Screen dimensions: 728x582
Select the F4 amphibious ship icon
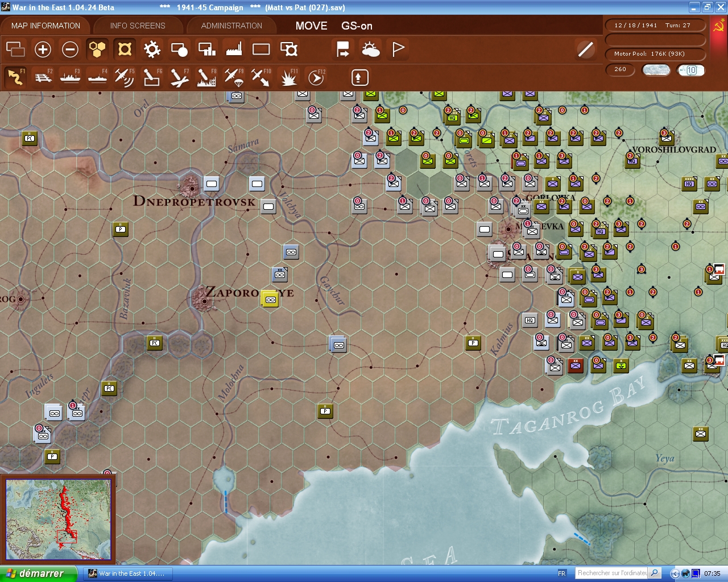[x=97, y=77]
